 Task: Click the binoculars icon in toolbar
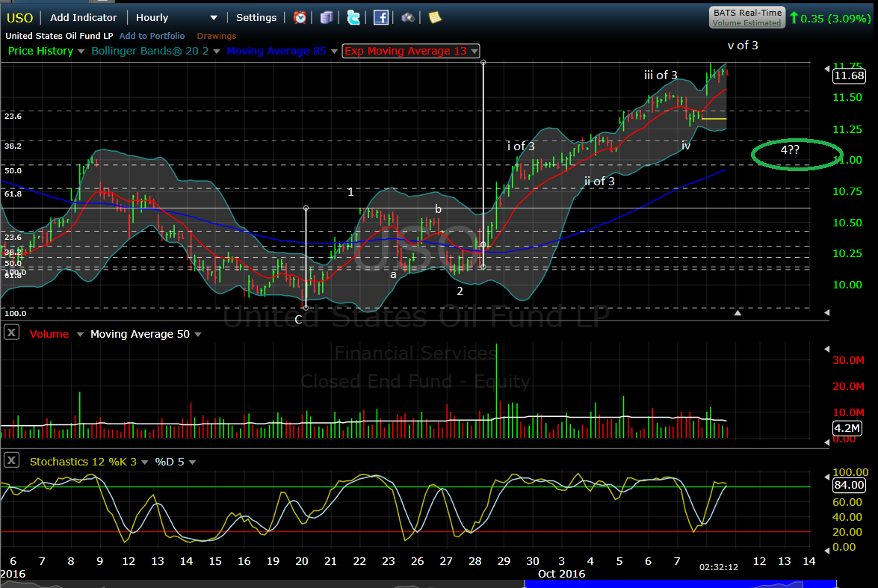coord(407,17)
